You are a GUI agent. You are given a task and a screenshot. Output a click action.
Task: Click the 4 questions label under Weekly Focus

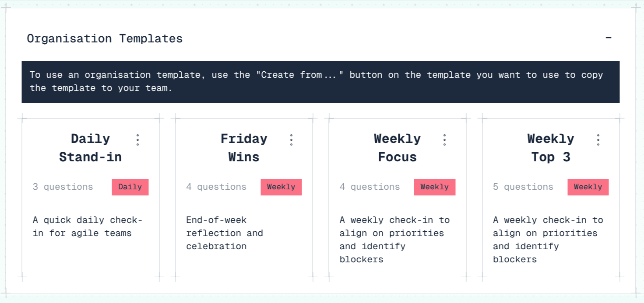370,187
